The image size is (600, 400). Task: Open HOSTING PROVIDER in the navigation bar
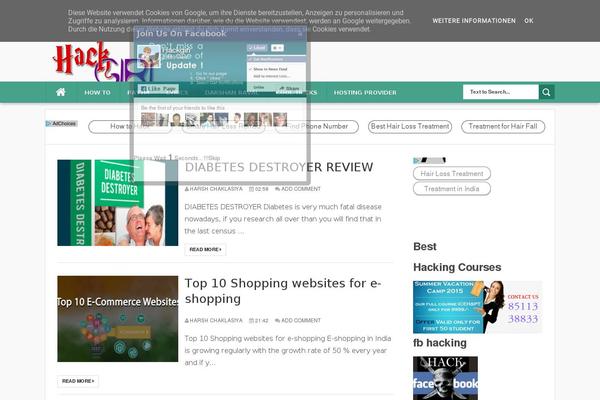tap(365, 93)
